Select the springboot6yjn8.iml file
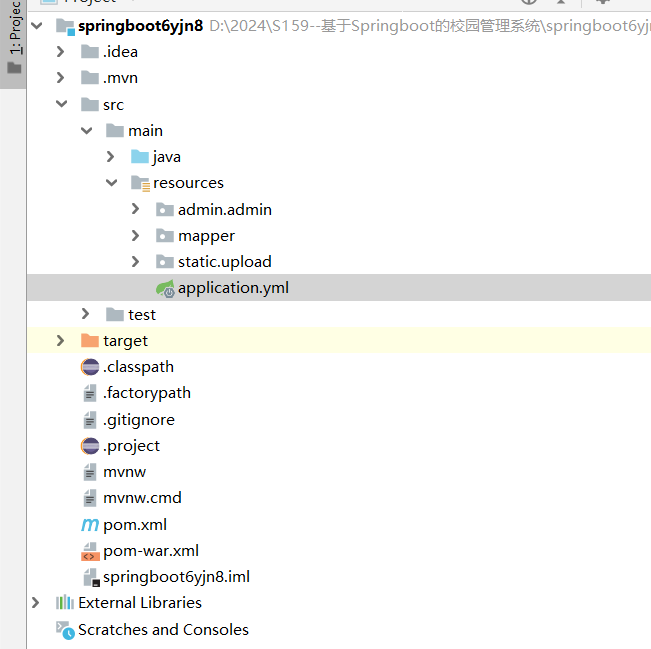651x649 pixels. coord(176,577)
